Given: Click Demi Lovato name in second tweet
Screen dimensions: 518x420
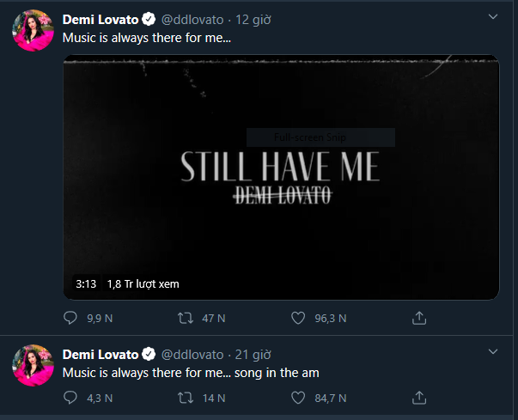Looking at the screenshot, I should point(100,354).
